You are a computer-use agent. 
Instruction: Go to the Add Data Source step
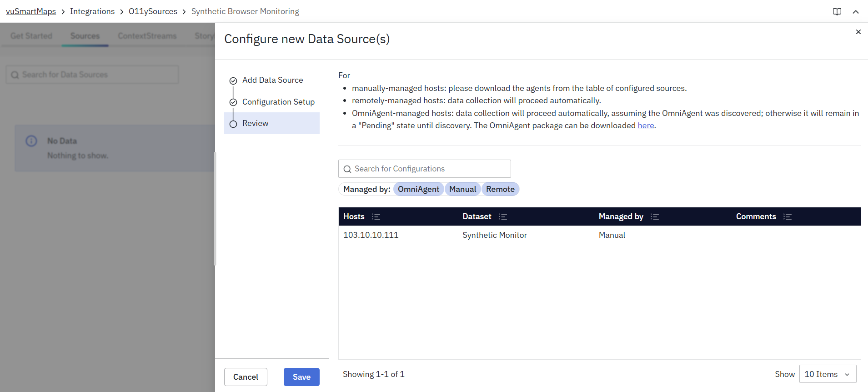tap(272, 80)
